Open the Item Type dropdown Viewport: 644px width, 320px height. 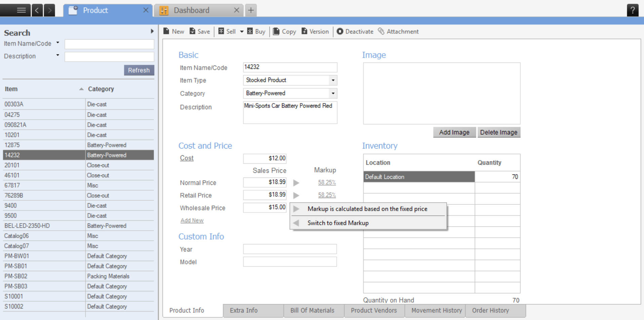point(333,80)
